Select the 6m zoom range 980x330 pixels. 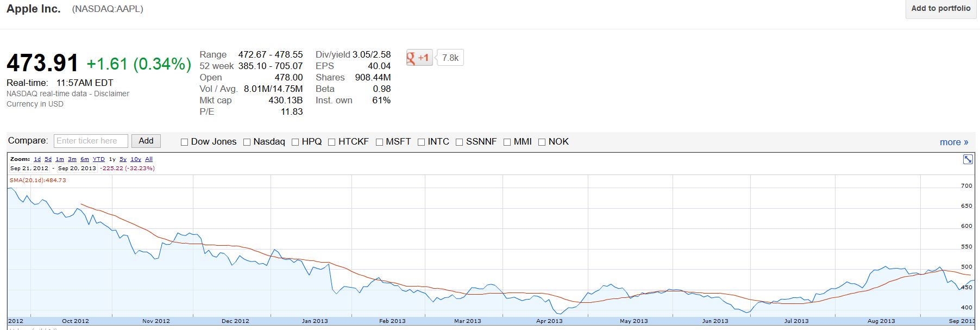(85, 159)
